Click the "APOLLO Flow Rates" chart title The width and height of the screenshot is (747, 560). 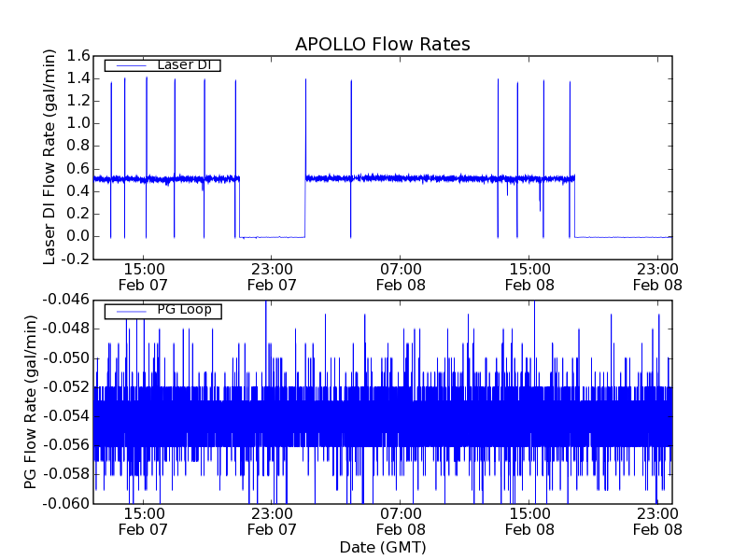coord(383,44)
